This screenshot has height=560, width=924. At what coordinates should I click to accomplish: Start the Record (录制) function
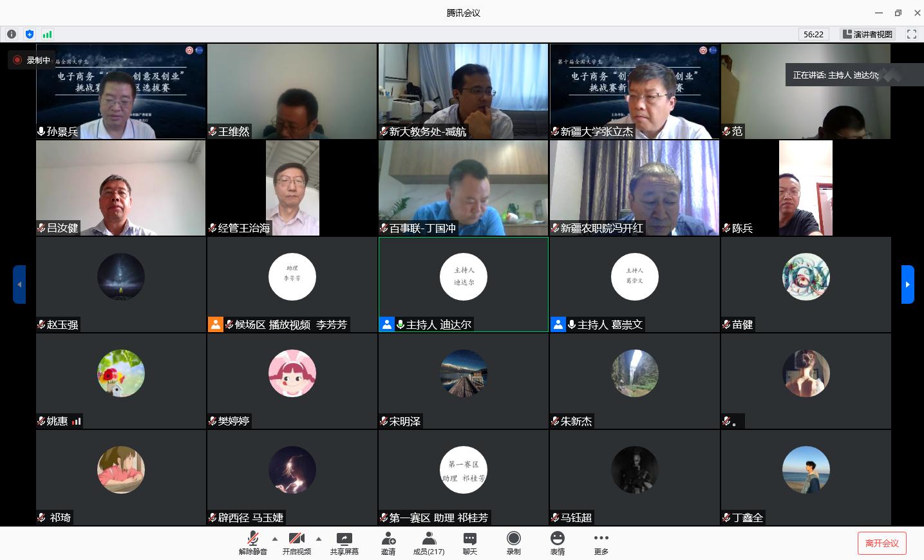(x=513, y=543)
